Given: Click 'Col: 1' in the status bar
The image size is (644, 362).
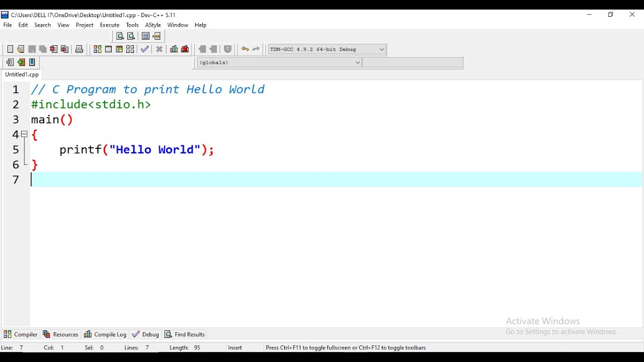Looking at the screenshot, I should (x=54, y=348).
